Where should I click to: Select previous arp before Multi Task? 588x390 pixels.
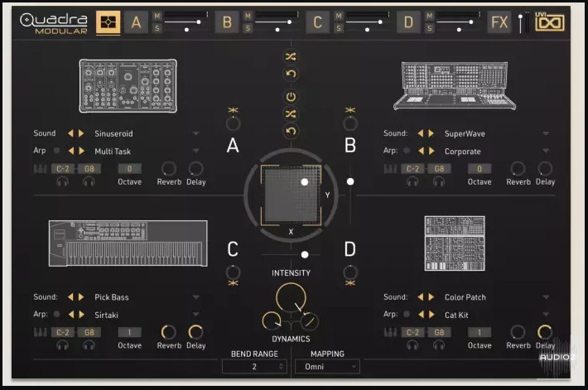(x=71, y=151)
